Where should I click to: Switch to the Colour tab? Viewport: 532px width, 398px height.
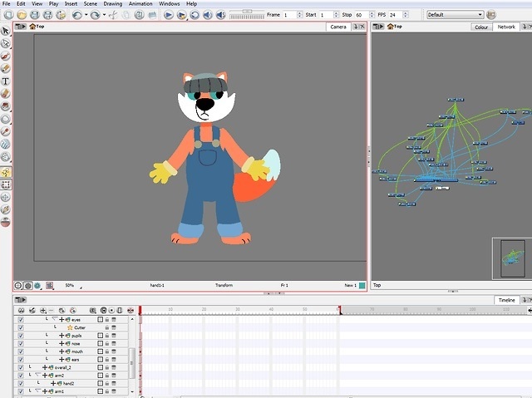point(480,27)
